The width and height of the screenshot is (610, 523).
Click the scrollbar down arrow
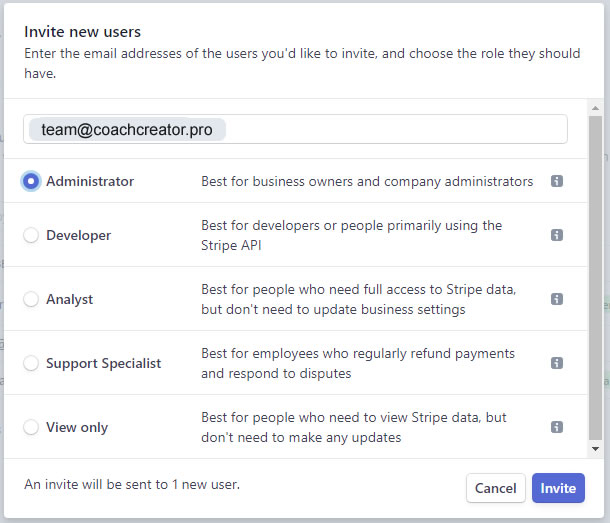click(595, 449)
